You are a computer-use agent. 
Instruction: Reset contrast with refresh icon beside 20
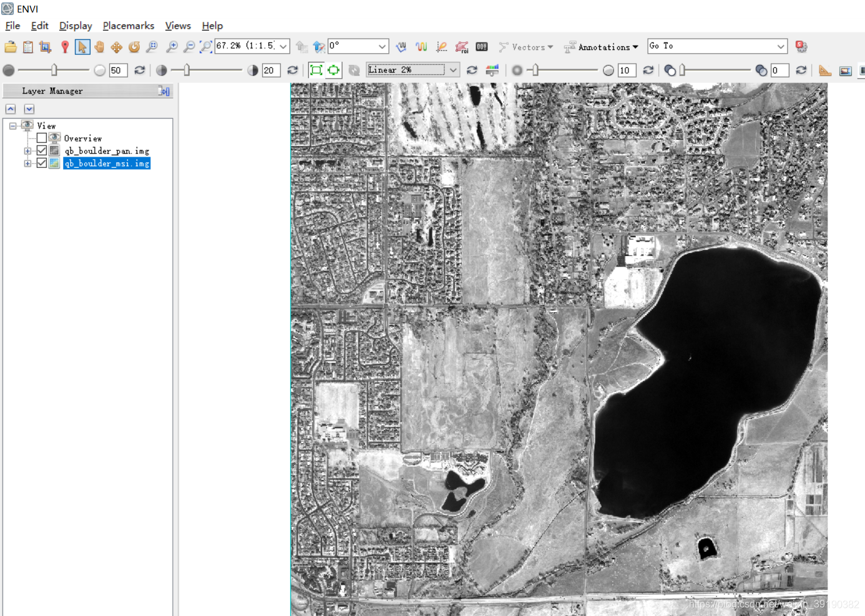(x=292, y=70)
